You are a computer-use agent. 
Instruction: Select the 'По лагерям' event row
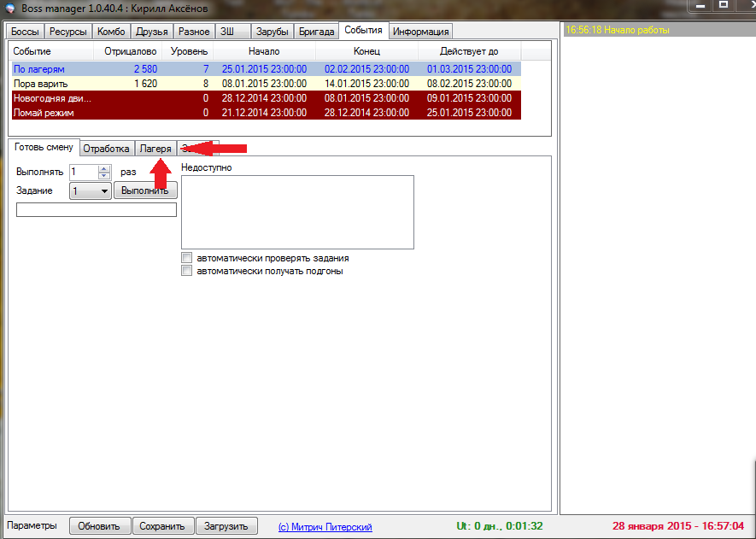[51, 69]
